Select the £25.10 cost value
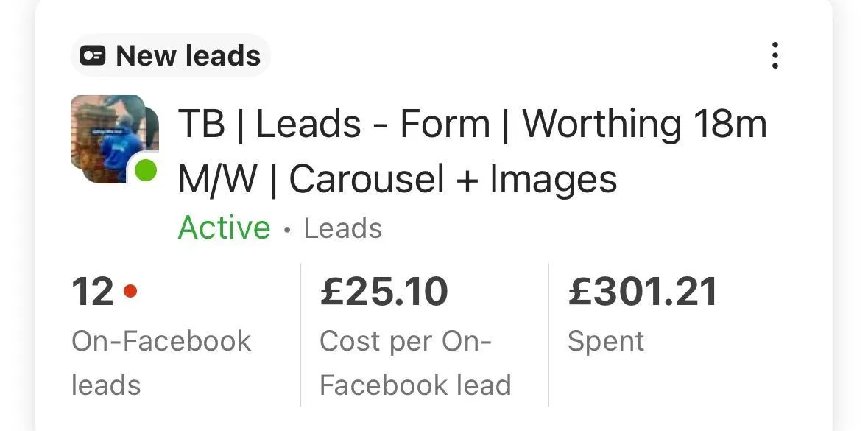868x431 pixels. point(384,292)
